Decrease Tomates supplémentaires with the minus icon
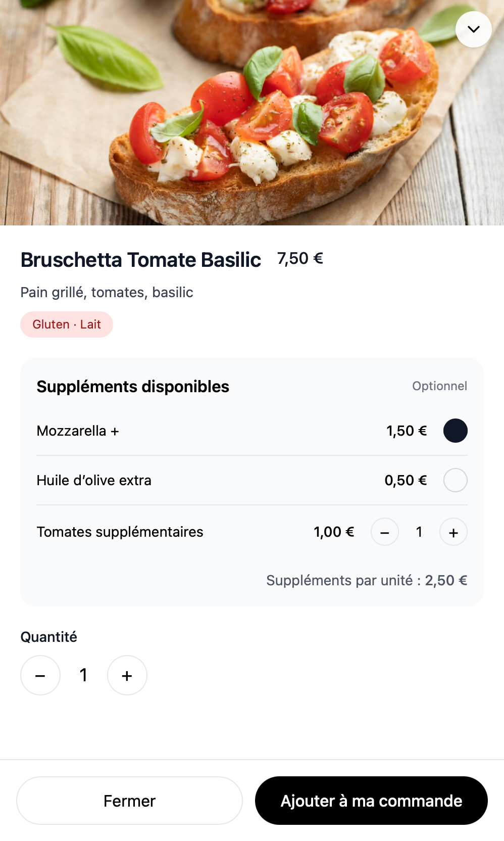The image size is (504, 841). pyautogui.click(x=385, y=532)
